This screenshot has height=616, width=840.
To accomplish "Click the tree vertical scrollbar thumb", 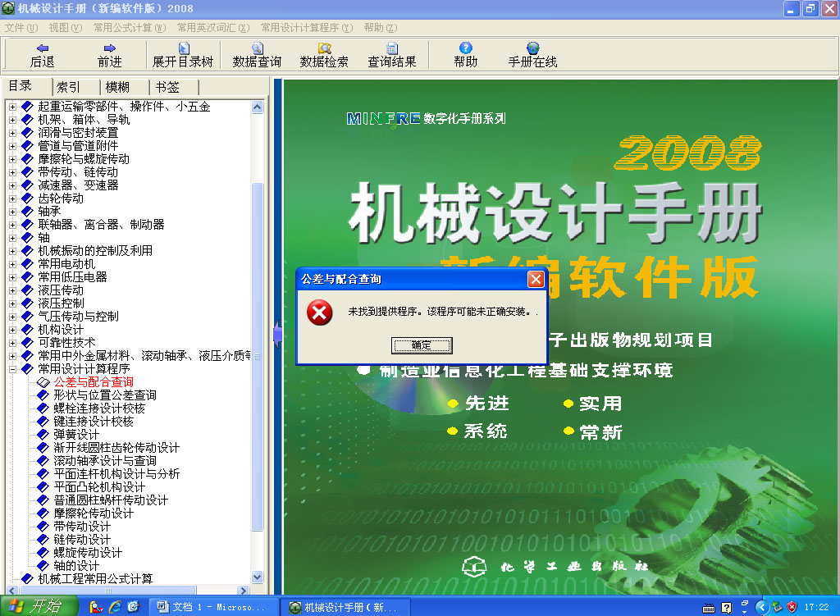I will click(257, 356).
